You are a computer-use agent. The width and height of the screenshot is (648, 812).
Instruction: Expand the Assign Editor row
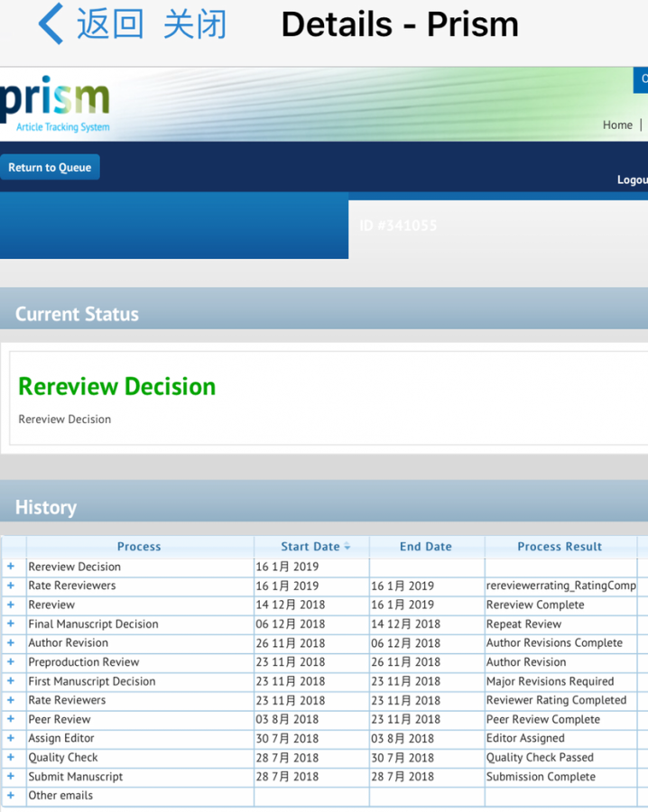(x=11, y=738)
